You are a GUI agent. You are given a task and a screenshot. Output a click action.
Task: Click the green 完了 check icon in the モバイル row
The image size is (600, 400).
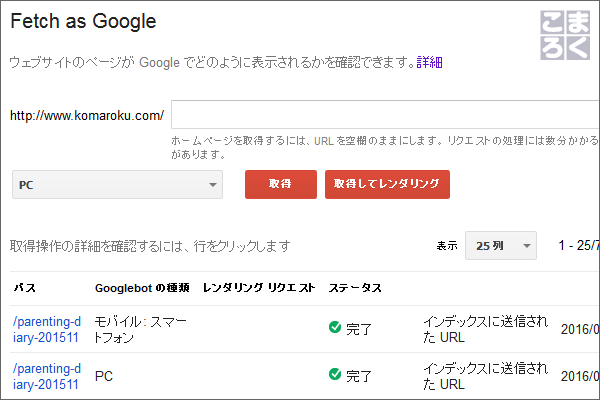(x=335, y=327)
